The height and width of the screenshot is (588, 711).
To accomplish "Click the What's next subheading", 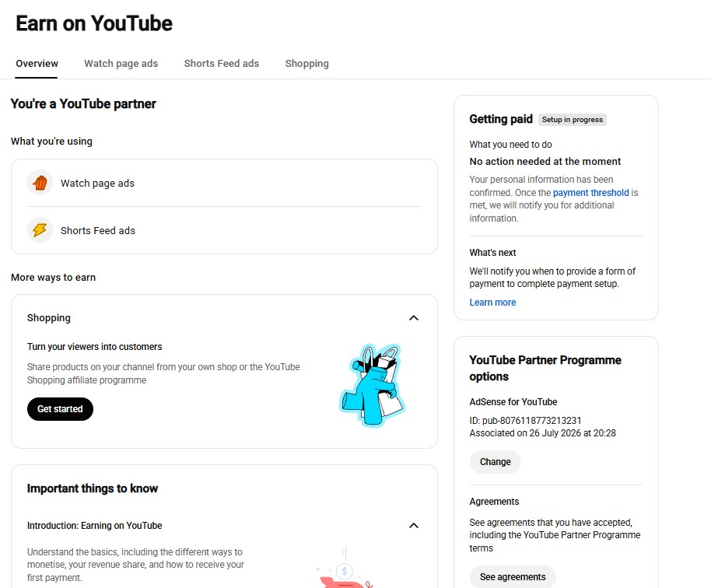I will 492,253.
